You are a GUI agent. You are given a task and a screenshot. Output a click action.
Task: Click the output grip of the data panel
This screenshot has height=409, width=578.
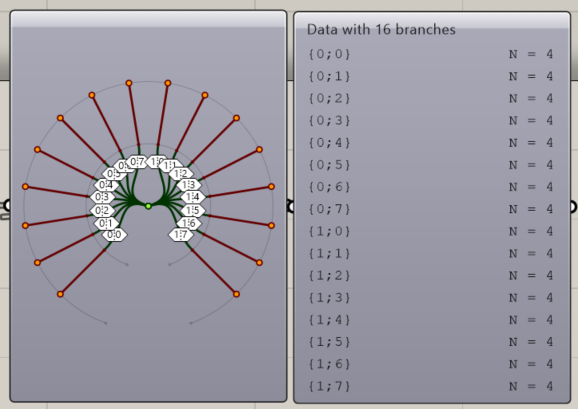[x=573, y=207]
